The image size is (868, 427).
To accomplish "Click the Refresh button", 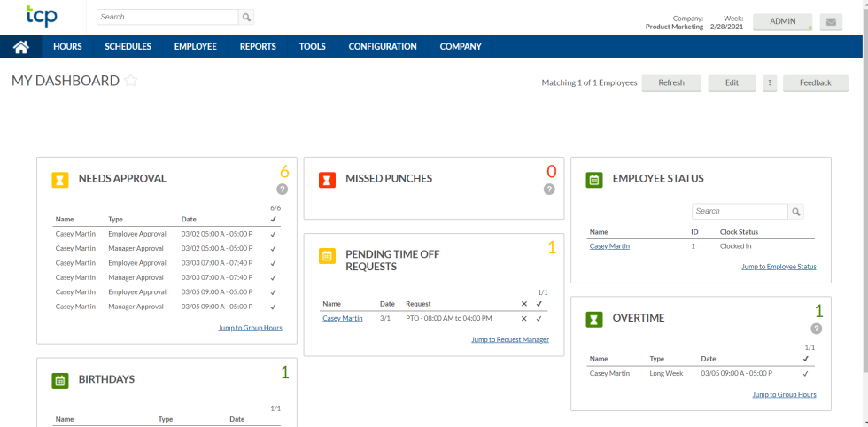I will click(x=670, y=82).
